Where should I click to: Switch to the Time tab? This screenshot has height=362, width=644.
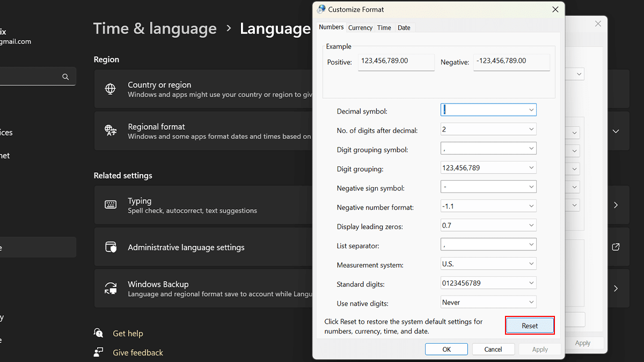point(384,27)
